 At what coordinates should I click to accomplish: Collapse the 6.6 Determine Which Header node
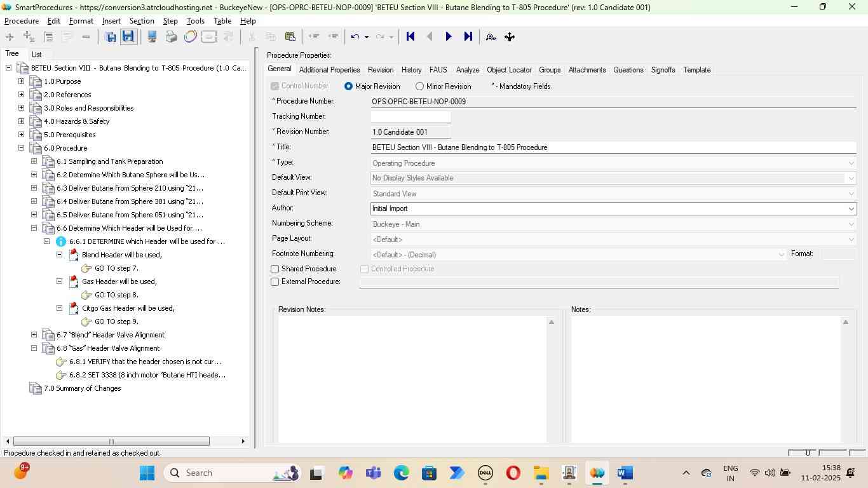click(34, 228)
